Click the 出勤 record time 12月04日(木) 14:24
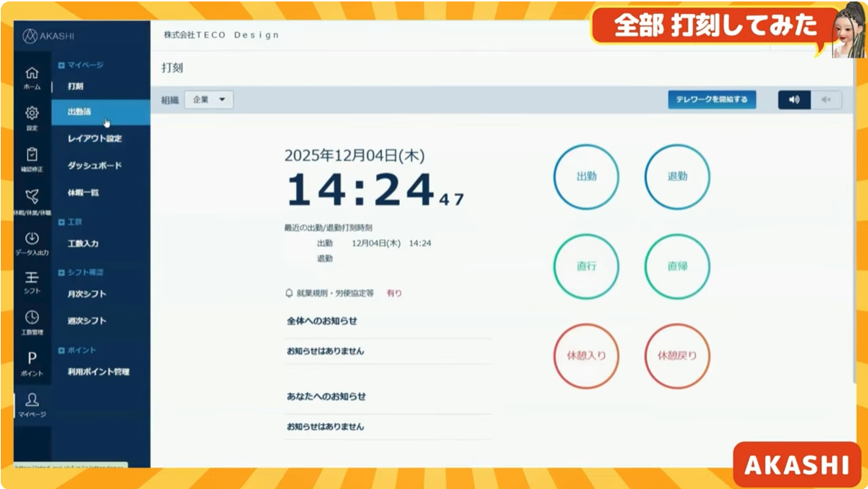 pyautogui.click(x=391, y=243)
